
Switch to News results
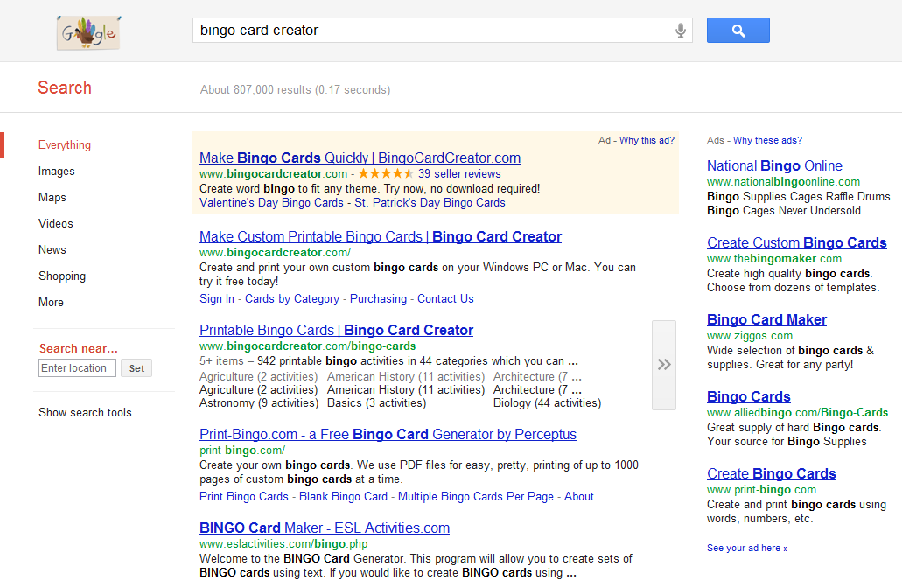pos(52,249)
